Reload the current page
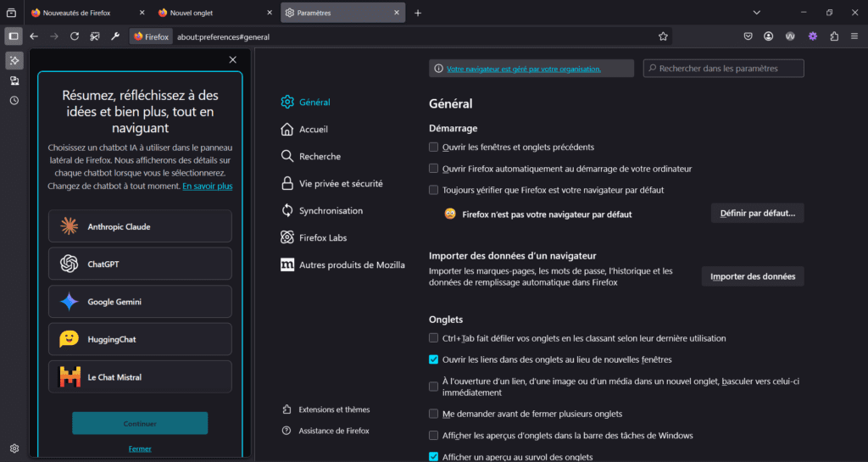Image resolution: width=868 pixels, height=462 pixels. click(75, 36)
